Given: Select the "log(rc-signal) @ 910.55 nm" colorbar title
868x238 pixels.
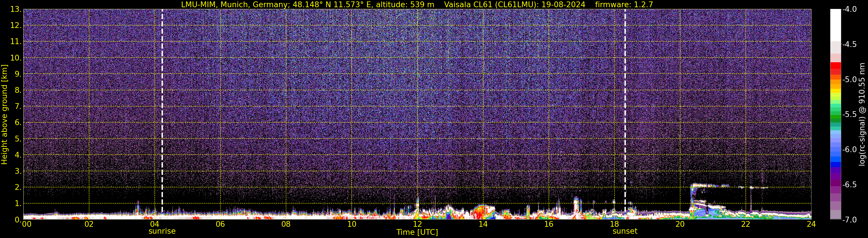Looking at the screenshot, I should tap(862, 114).
